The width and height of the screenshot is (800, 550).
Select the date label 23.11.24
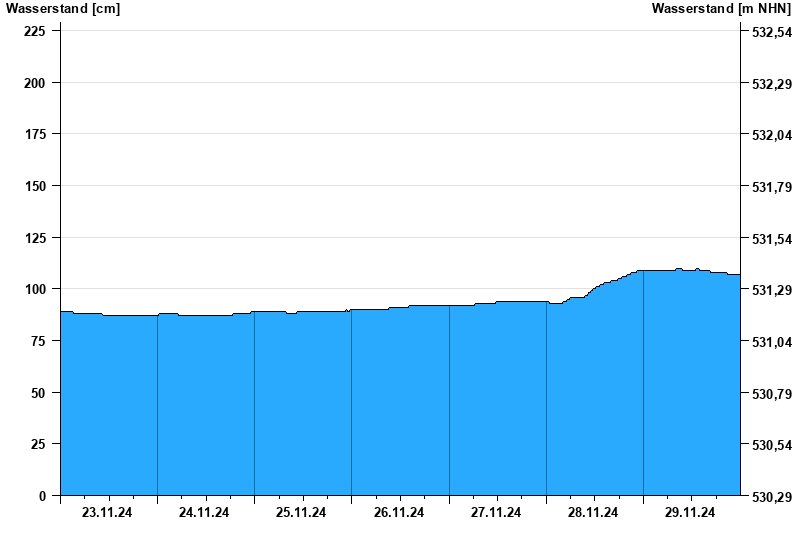(107, 512)
